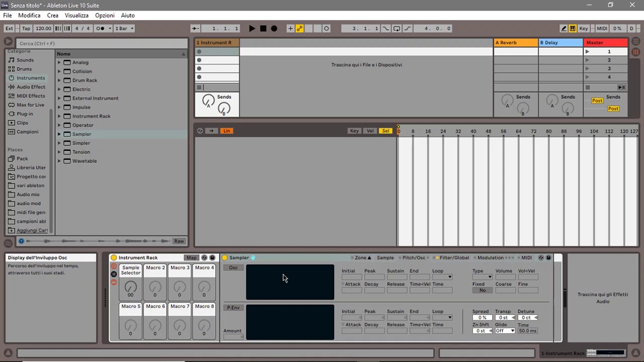Switch to Sampler Modulation tab
The image size is (644, 362).
point(491,258)
